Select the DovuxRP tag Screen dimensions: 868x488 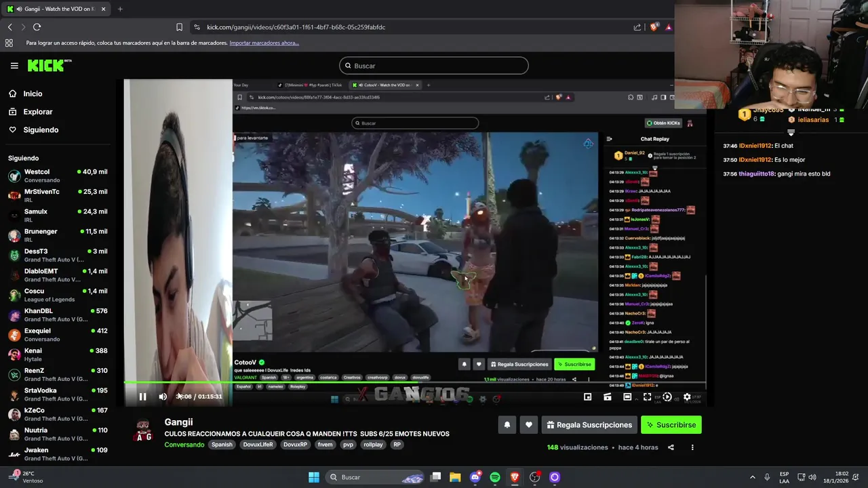(x=296, y=445)
